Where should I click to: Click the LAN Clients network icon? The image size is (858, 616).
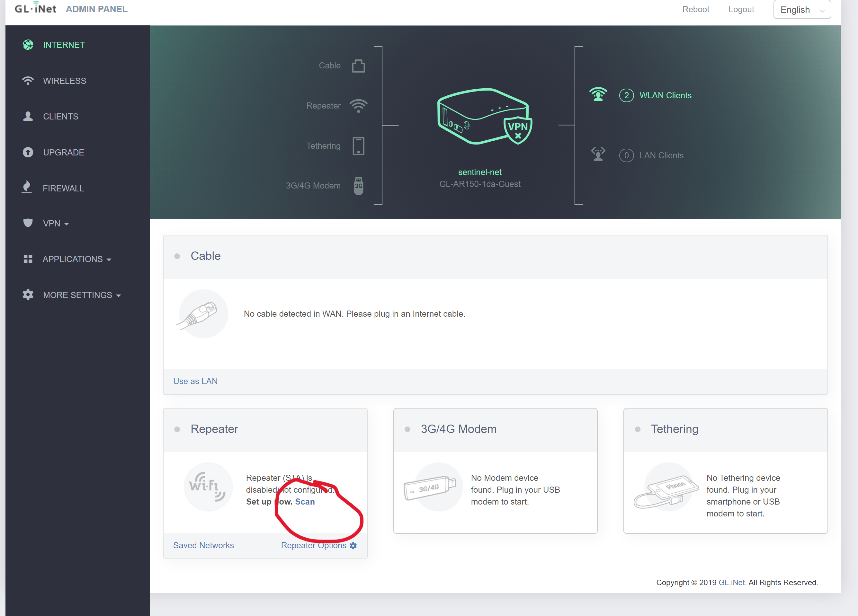pos(598,154)
